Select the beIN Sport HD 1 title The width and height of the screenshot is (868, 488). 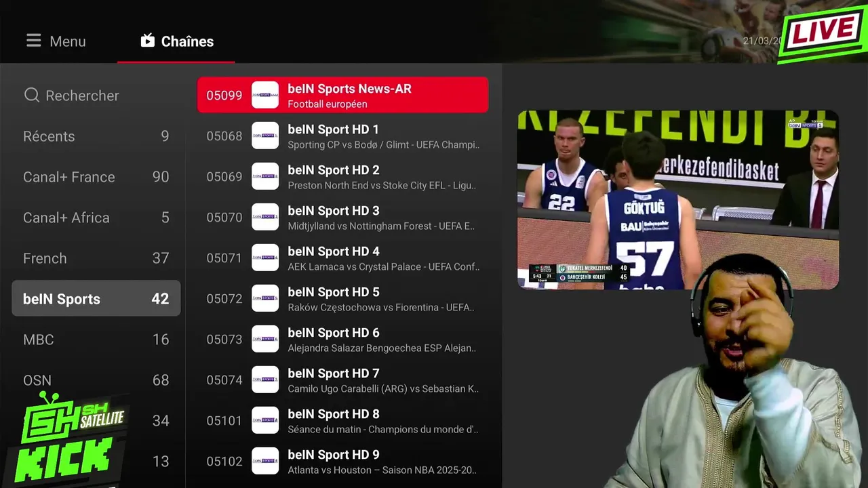point(333,129)
